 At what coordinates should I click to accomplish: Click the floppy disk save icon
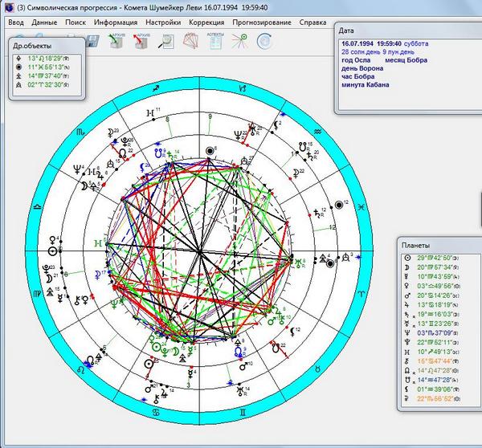(x=92, y=41)
